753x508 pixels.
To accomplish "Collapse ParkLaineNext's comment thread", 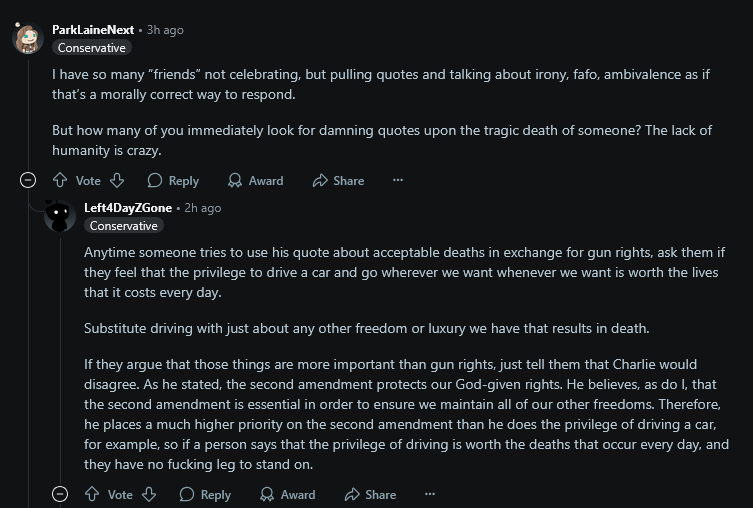I will click(28, 181).
